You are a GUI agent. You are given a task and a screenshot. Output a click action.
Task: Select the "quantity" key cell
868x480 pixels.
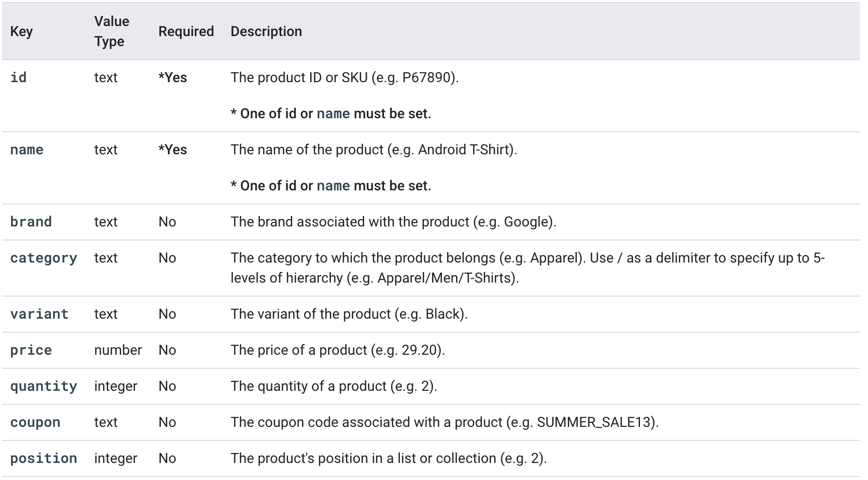coord(44,386)
